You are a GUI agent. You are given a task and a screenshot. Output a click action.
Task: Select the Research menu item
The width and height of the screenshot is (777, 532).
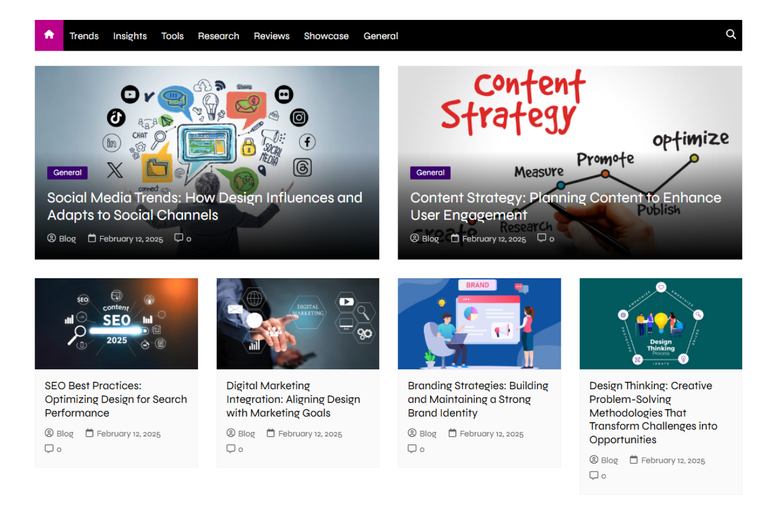218,36
